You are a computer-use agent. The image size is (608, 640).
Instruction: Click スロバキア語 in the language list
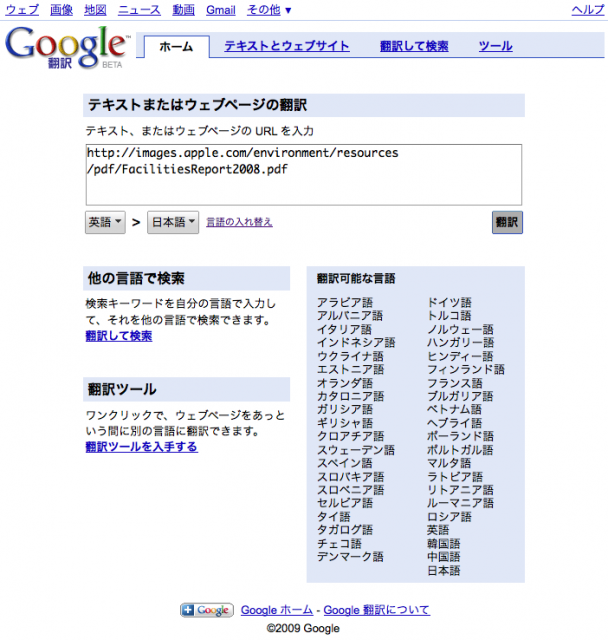351,477
